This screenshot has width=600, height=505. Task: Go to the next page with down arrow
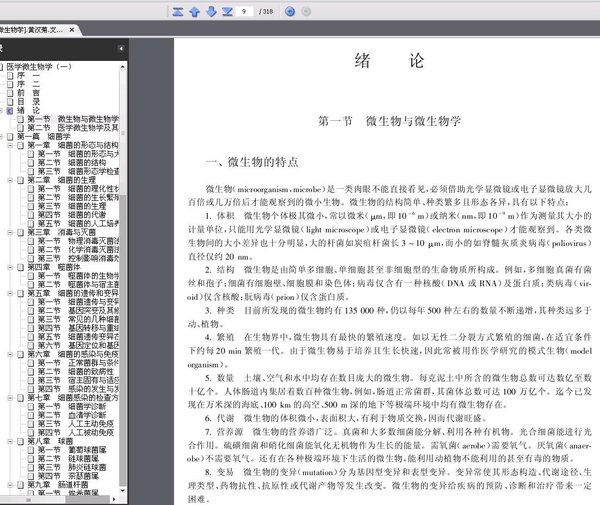[x=211, y=11]
